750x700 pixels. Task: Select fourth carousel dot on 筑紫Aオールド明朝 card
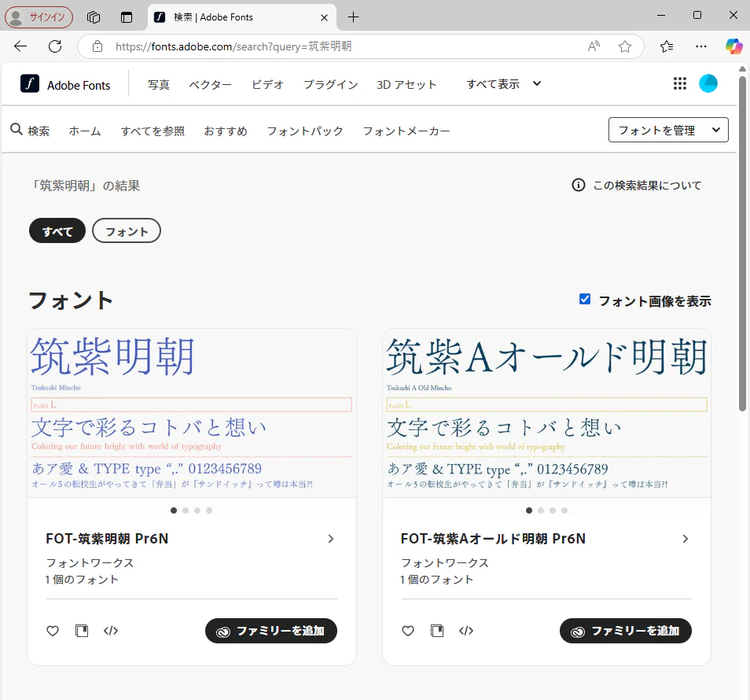pyautogui.click(x=564, y=510)
